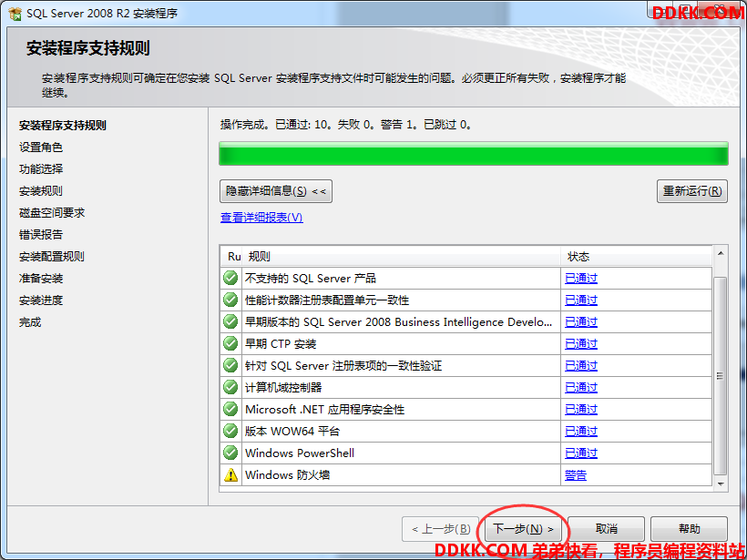This screenshot has height=560, width=747.
Task: Click the green check icon for 早期 CTP 安装
Action: tap(230, 343)
